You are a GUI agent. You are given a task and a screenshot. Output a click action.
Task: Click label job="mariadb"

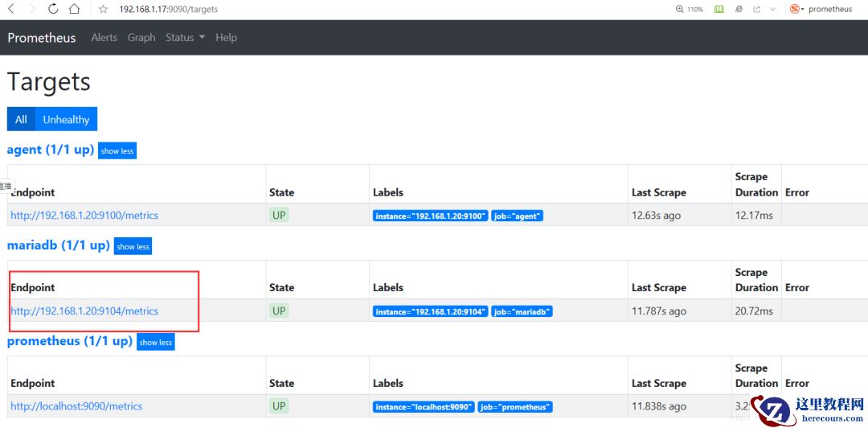coord(522,311)
